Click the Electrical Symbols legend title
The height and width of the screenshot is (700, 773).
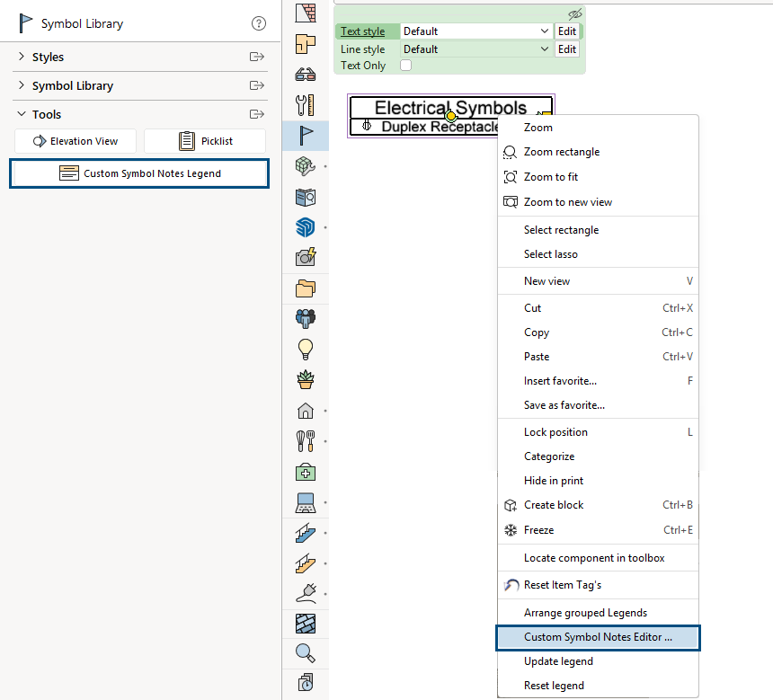click(x=450, y=108)
